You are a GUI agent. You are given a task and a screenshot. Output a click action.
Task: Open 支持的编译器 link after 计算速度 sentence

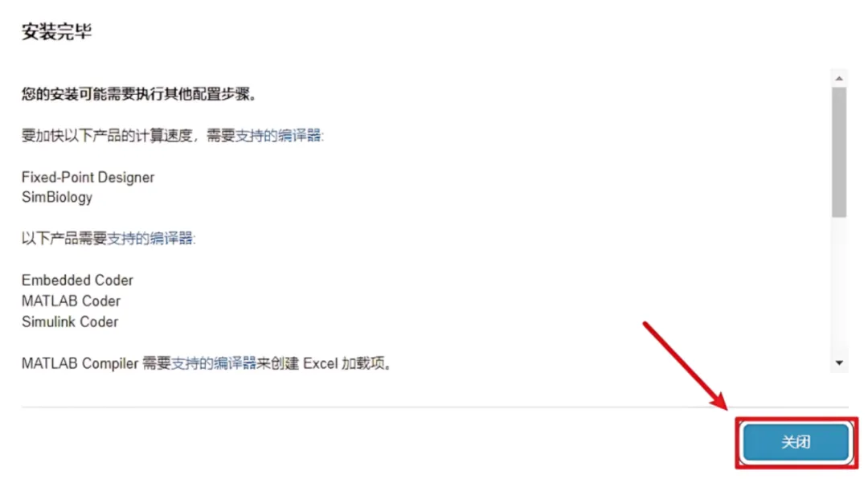click(278, 136)
